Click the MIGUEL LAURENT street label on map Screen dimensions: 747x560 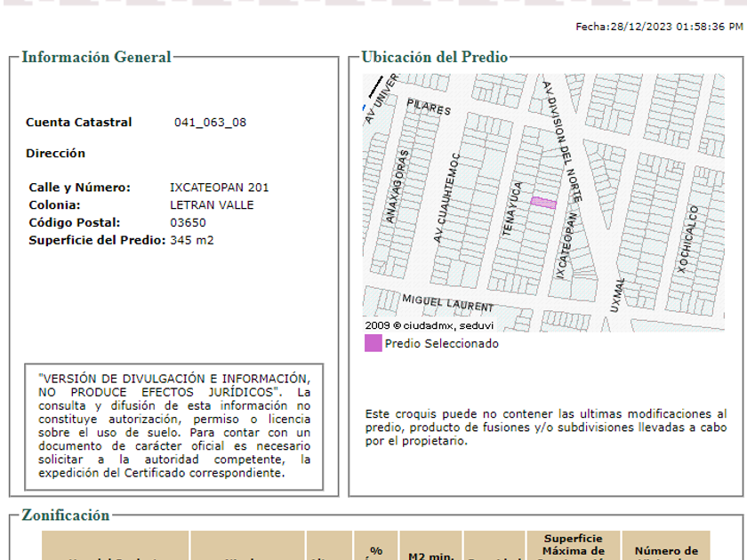point(447,303)
